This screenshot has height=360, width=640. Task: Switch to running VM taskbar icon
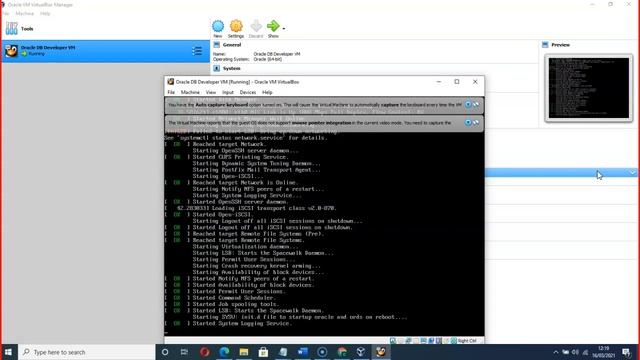381,352
